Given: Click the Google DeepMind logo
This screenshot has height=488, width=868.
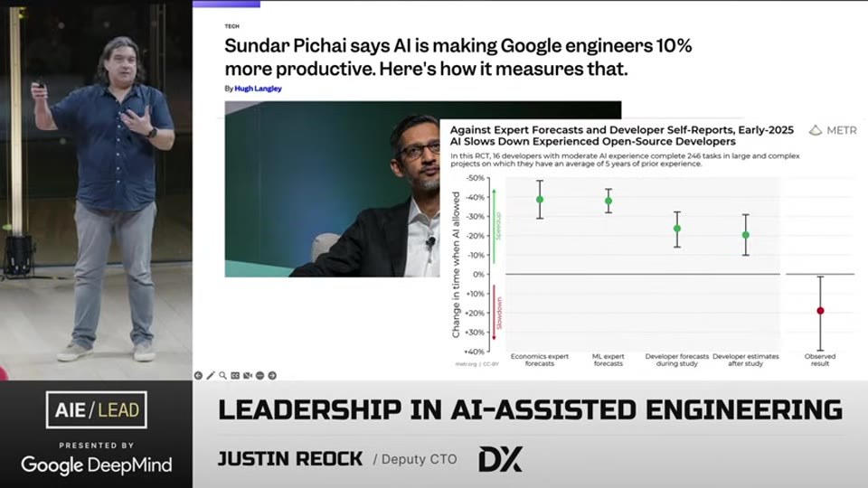Looking at the screenshot, I should pyautogui.click(x=97, y=465).
